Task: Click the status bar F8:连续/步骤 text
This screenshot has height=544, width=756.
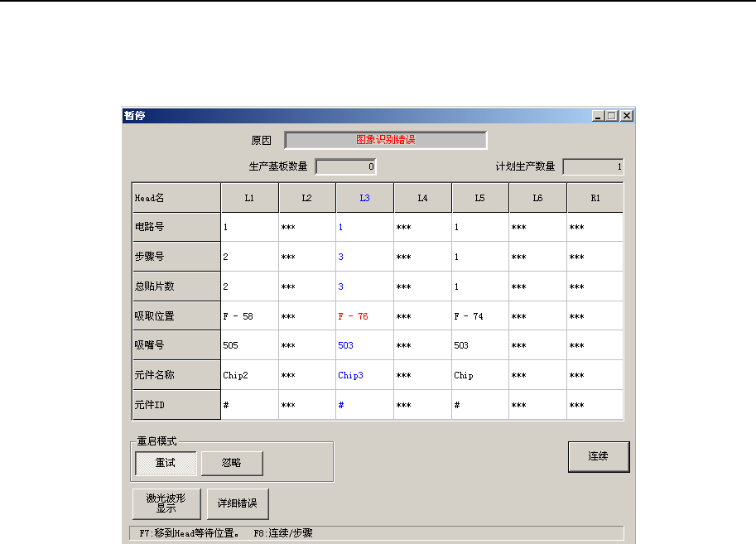Action: pyautogui.click(x=283, y=533)
